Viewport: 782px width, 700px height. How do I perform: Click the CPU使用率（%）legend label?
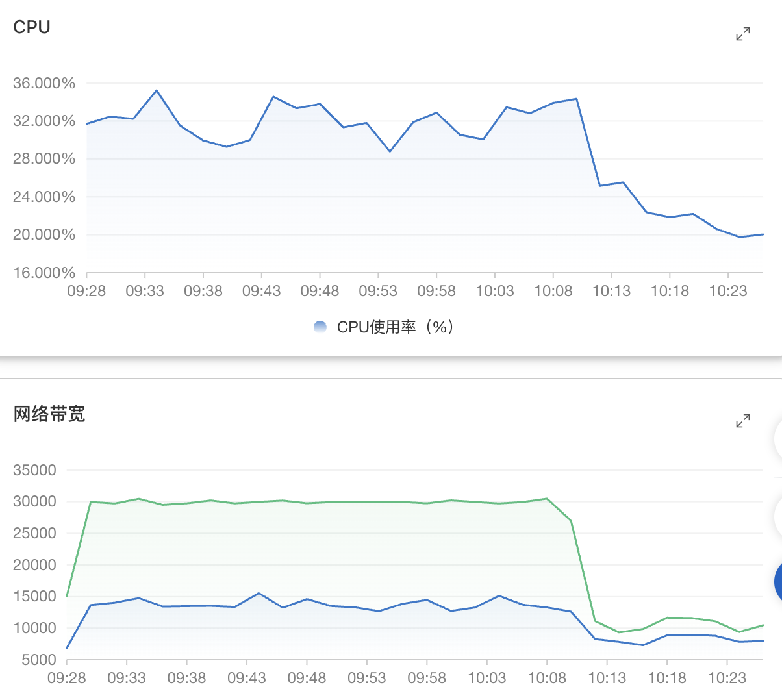pos(396,327)
